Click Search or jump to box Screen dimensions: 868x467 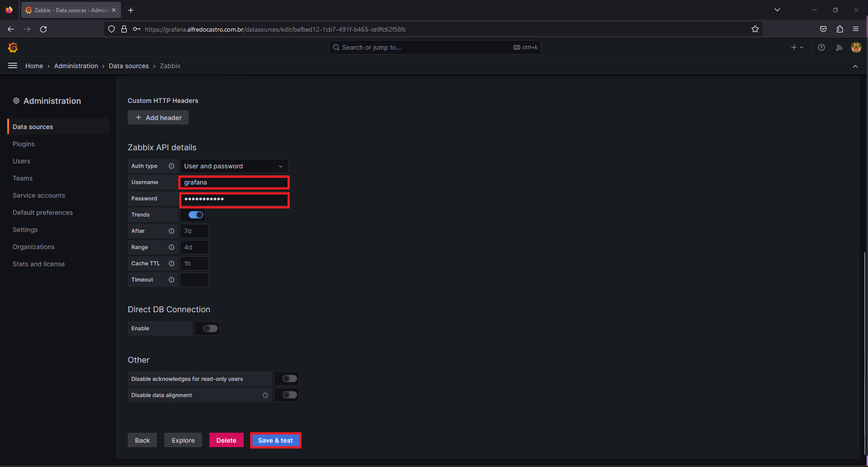point(435,47)
